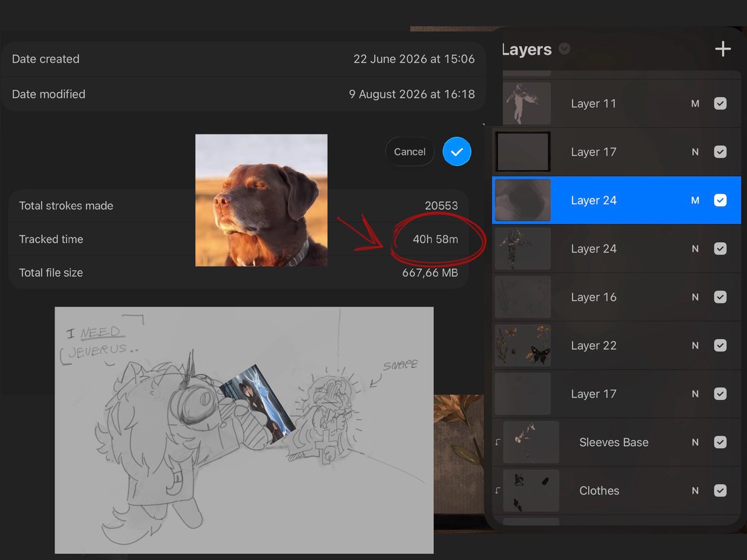
Task: Select the Sleeves Base layer name
Action: pyautogui.click(x=614, y=442)
